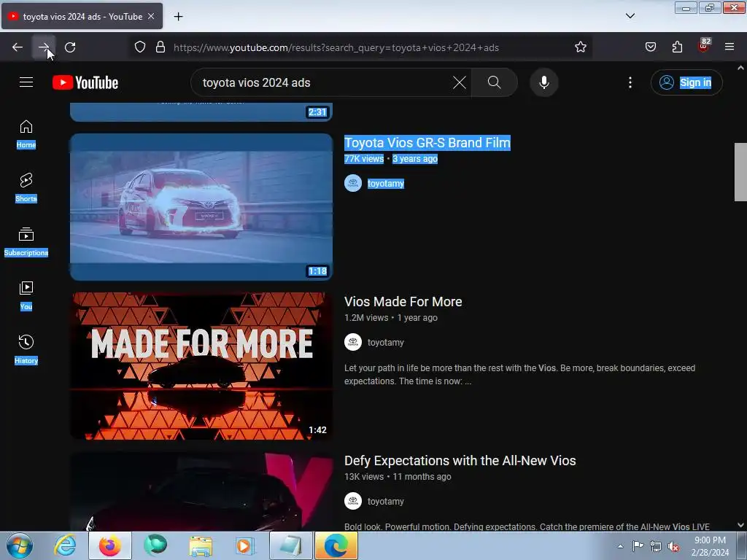
Task: Open Defy Expectations with the All-New Vios
Action: tap(460, 461)
